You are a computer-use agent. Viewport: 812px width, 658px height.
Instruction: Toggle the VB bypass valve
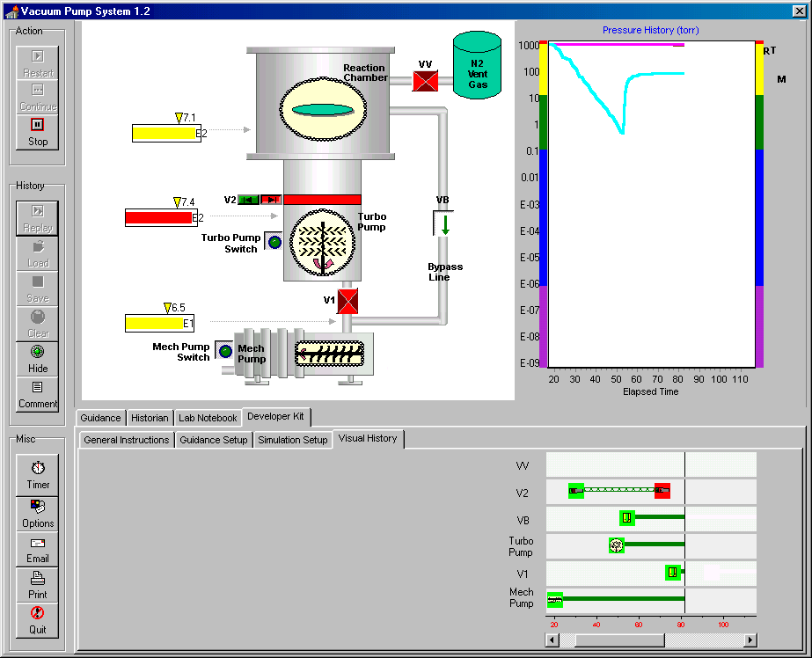[x=443, y=223]
